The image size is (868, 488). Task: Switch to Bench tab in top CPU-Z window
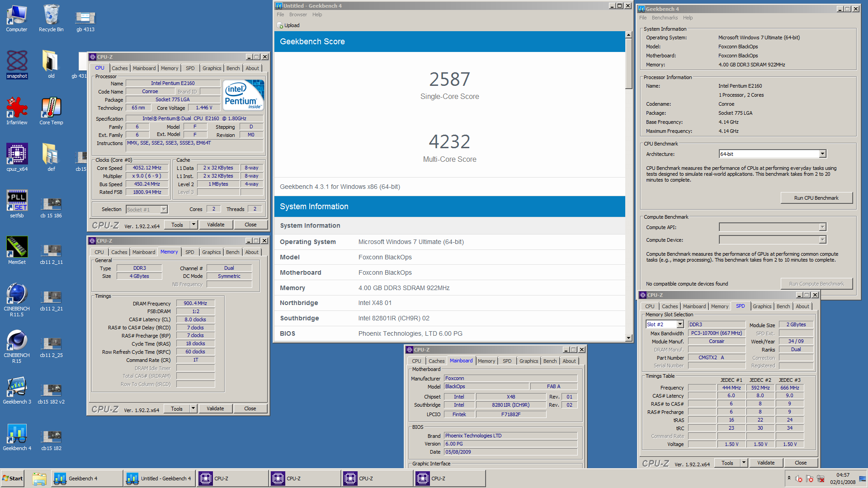233,68
